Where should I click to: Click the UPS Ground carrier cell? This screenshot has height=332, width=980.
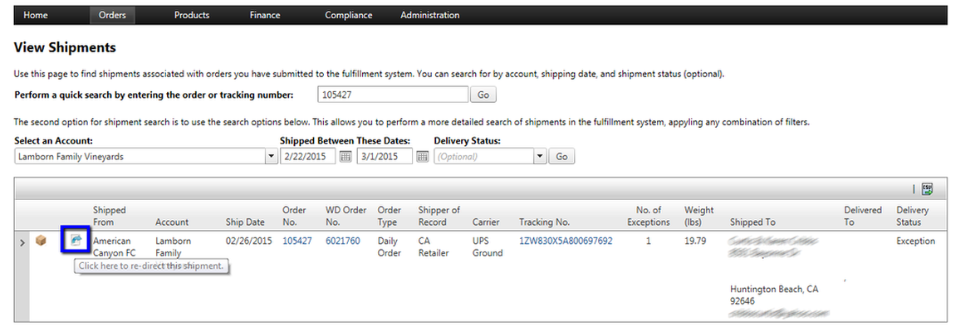click(x=488, y=247)
